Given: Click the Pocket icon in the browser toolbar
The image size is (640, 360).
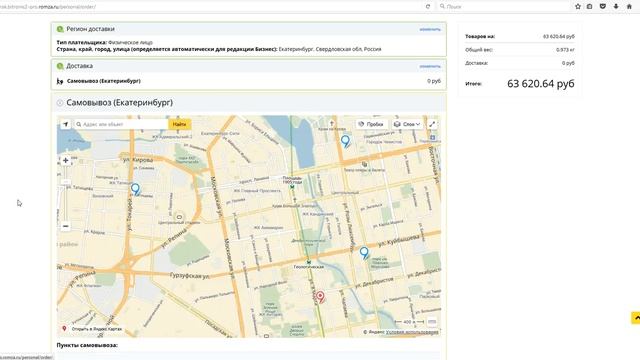Looking at the screenshot, I should click(602, 7).
